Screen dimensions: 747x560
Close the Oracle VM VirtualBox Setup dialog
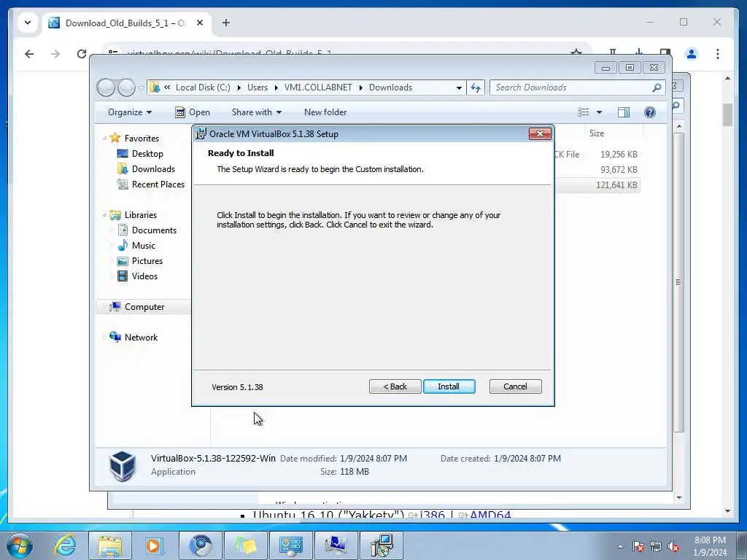[x=540, y=134]
